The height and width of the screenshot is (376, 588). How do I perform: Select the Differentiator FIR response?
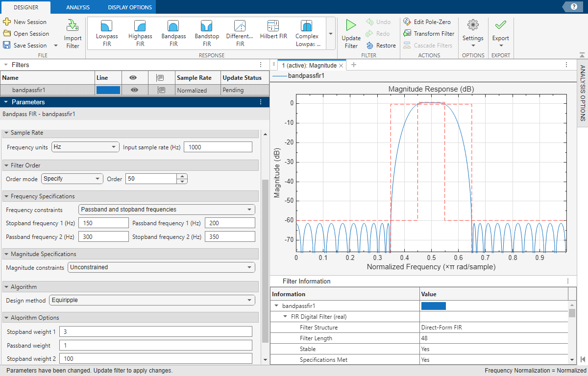pyautogui.click(x=240, y=32)
